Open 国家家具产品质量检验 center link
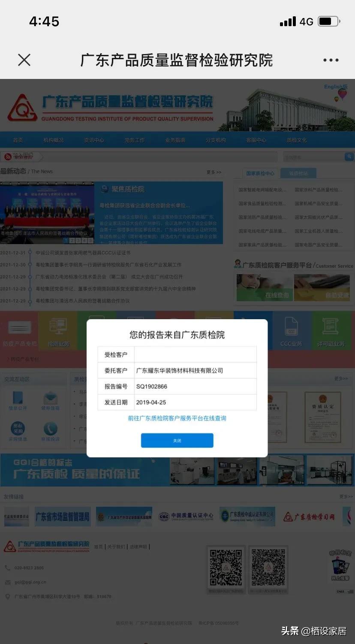The height and width of the screenshot is (644, 355). (262, 245)
